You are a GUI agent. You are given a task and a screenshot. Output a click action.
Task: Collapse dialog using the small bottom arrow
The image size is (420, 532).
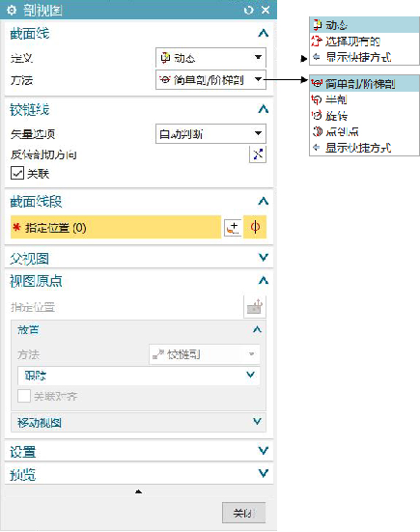coord(138,491)
